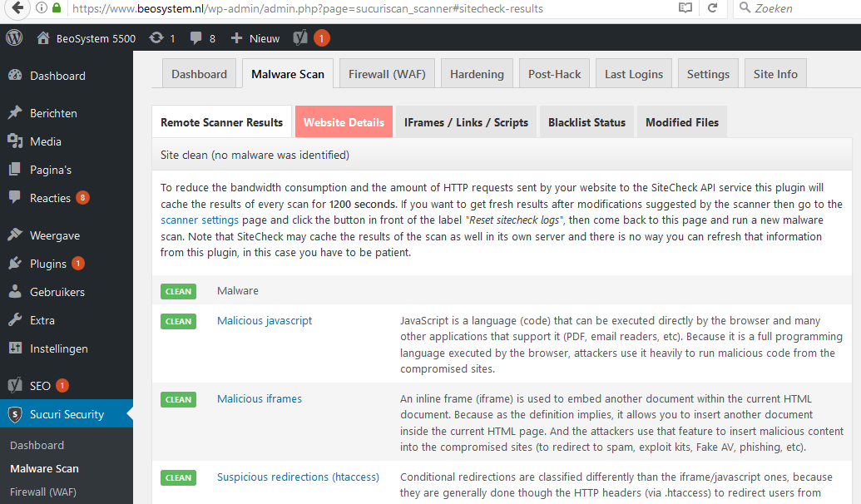Open the Gebruikers menu item
861x504 pixels.
67,292
